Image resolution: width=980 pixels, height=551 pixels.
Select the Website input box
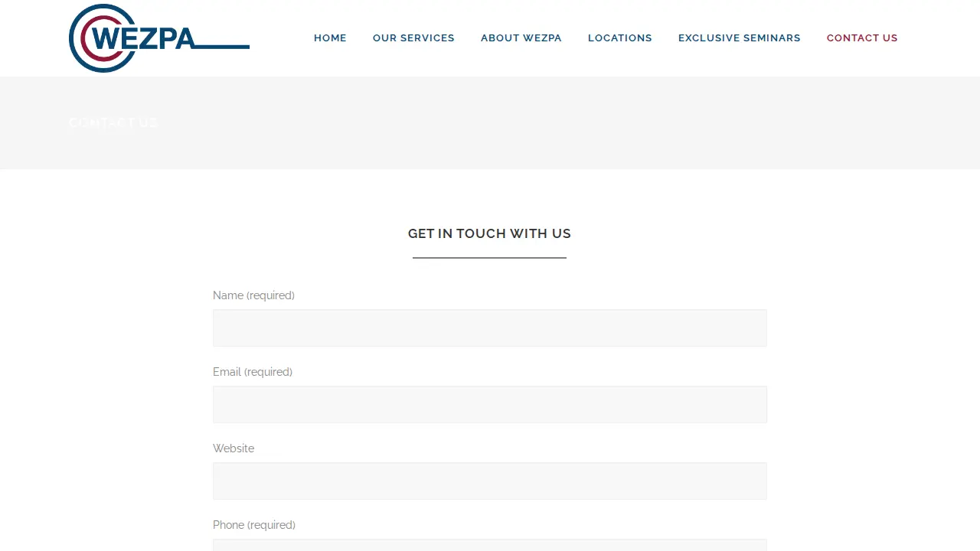pyautogui.click(x=490, y=481)
